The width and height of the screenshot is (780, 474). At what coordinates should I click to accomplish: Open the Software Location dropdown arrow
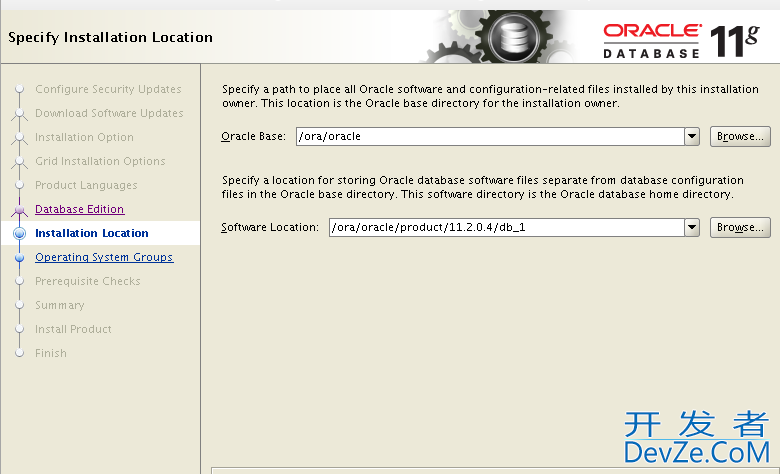(692, 227)
